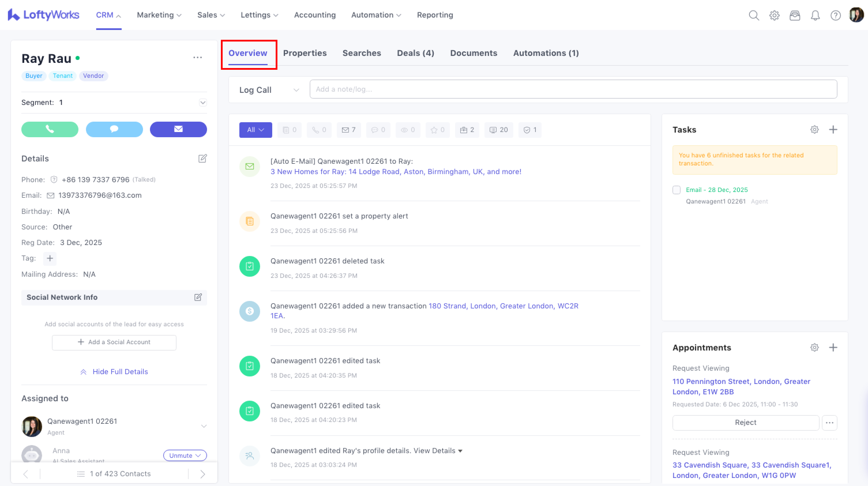Open the All activity filter dropdown

point(255,130)
